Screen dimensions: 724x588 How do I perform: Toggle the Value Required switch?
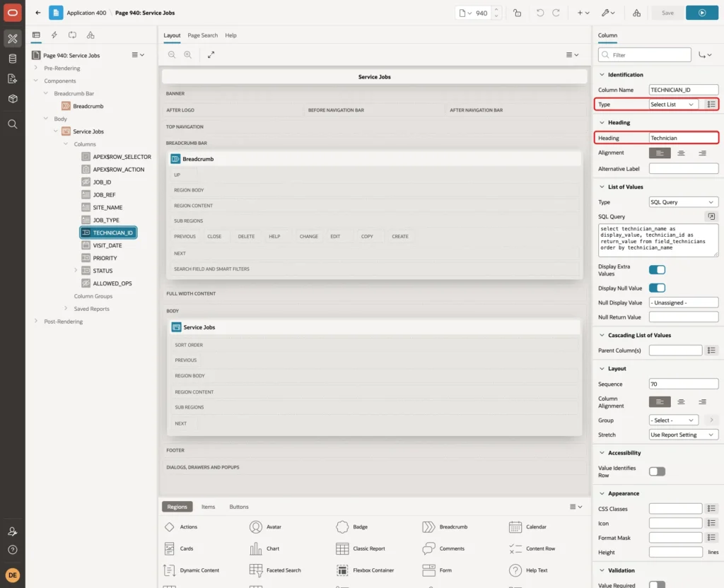tap(657, 584)
